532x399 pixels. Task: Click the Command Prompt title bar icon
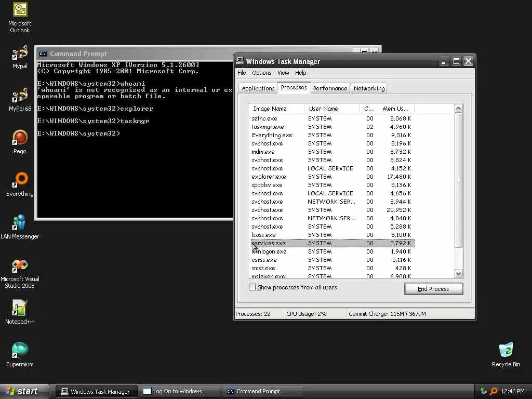pos(43,54)
